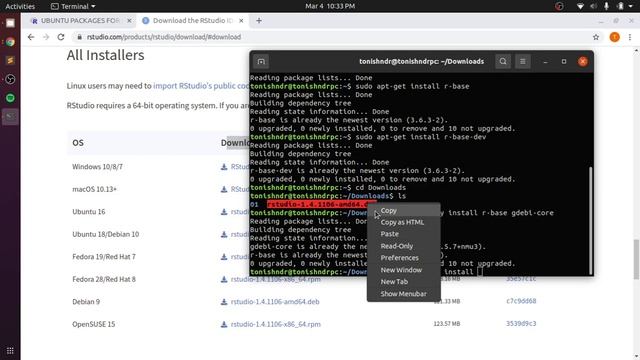Click the volume status icon
This screenshot has height=360, width=640.
click(x=593, y=6)
